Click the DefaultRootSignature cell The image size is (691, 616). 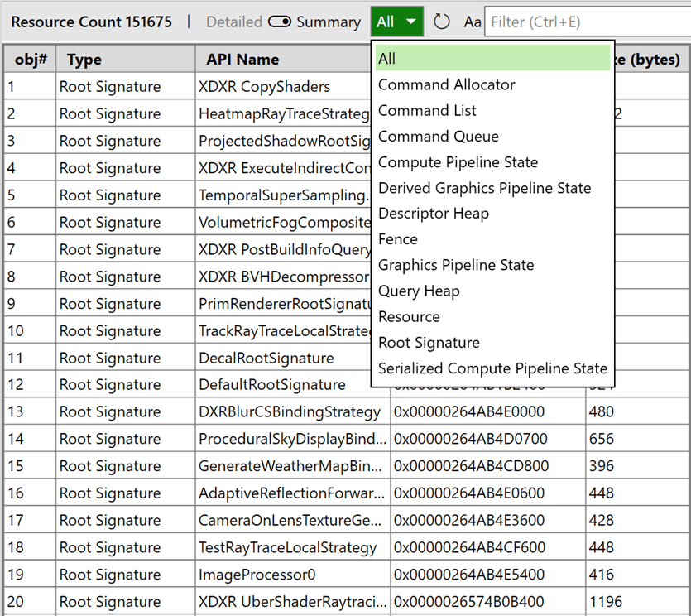[x=284, y=384]
